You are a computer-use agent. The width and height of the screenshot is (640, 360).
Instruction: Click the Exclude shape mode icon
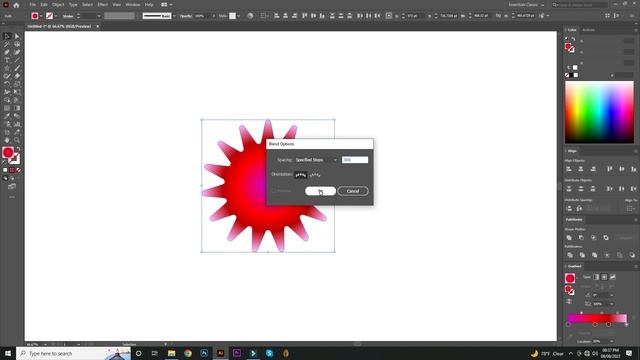point(606,238)
